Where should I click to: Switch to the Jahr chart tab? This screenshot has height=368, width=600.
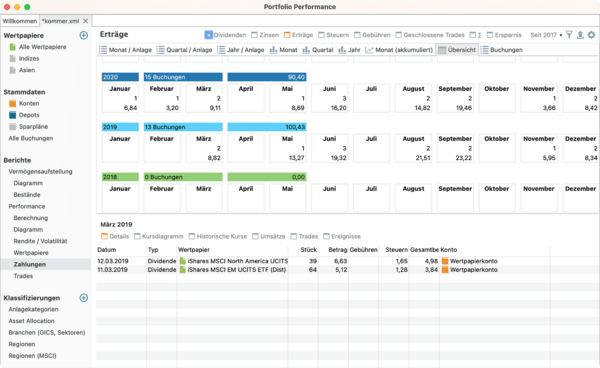tap(349, 50)
